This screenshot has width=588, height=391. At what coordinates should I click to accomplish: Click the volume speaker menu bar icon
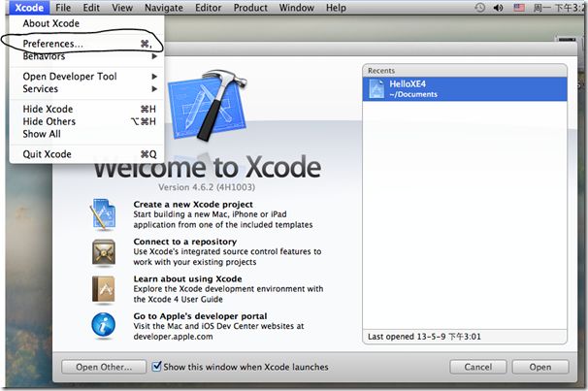pos(498,8)
